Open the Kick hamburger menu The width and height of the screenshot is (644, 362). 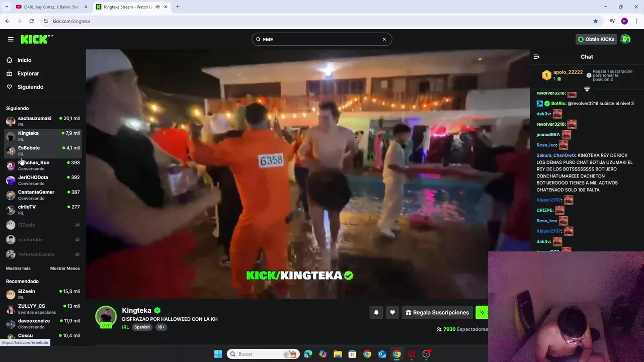tap(11, 39)
